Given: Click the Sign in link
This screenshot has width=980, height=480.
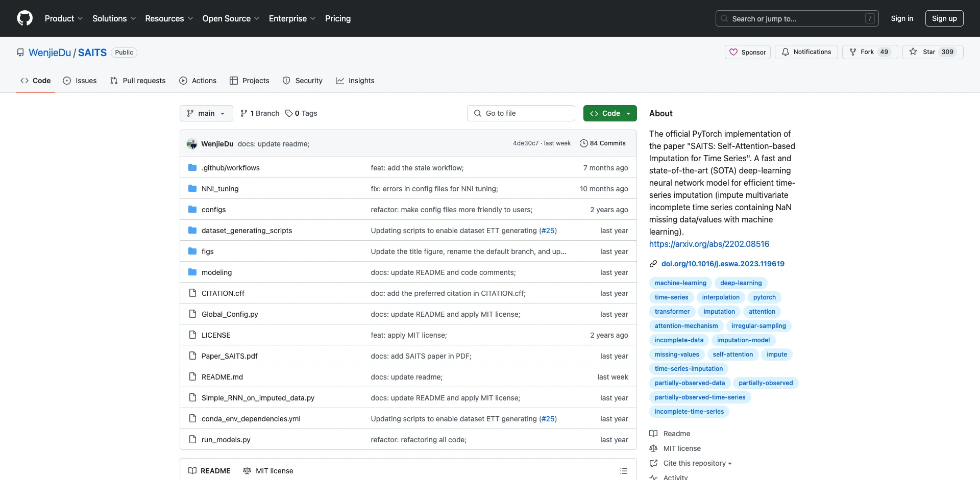Looking at the screenshot, I should click(x=902, y=18).
